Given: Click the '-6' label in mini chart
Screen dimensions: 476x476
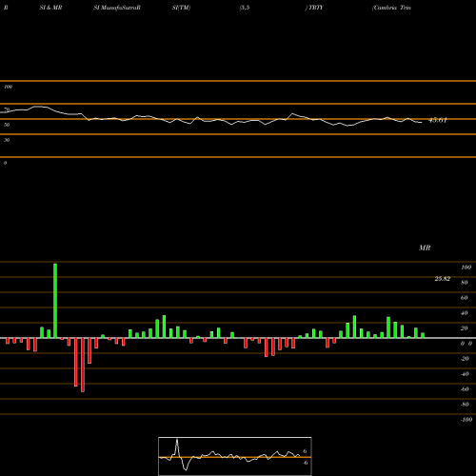Looking at the screenshot, I should [x=305, y=463].
